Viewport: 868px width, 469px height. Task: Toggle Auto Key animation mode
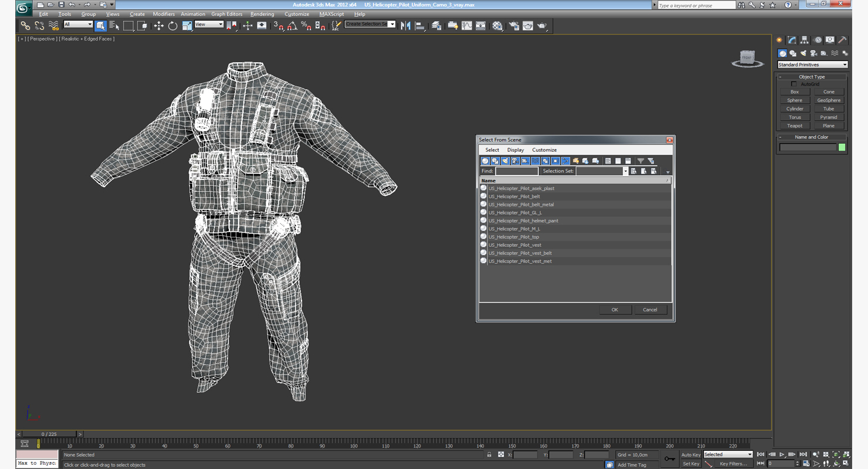690,454
